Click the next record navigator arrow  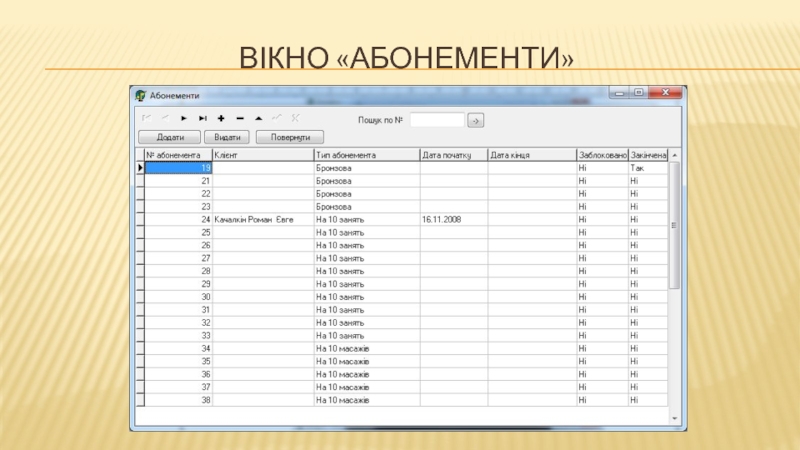(184, 119)
